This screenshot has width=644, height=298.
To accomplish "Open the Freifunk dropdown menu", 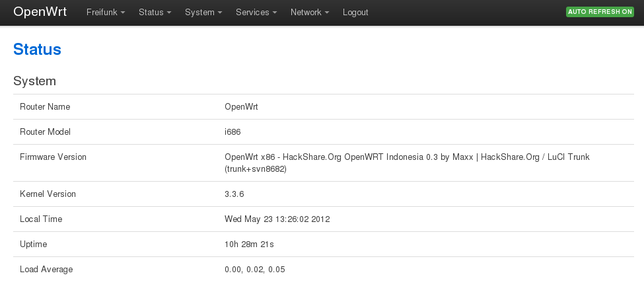I will tap(106, 13).
